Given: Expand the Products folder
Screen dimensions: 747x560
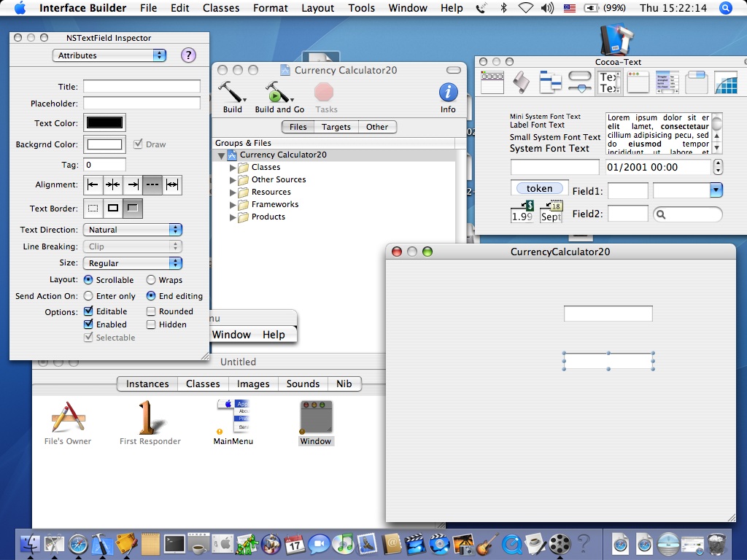Looking at the screenshot, I should 233,217.
